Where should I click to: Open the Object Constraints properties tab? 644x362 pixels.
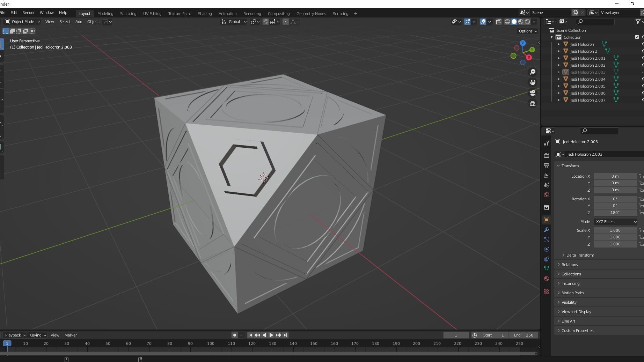pos(547,259)
